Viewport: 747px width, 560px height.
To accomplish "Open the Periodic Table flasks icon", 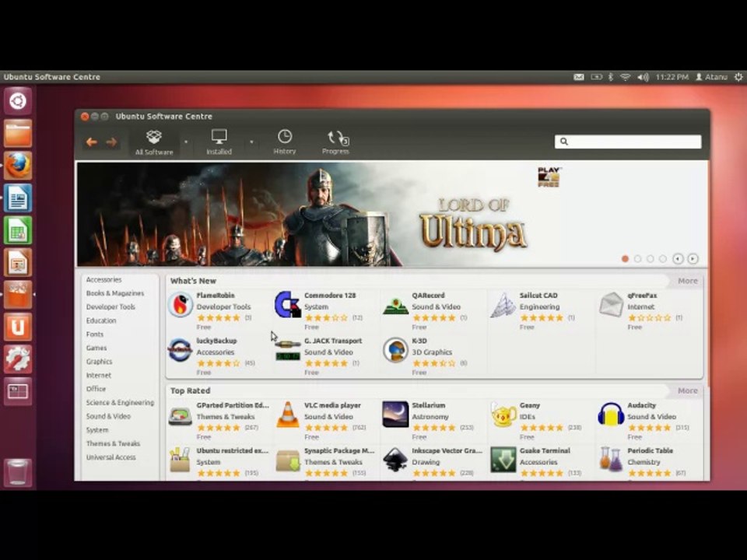I will [x=611, y=460].
